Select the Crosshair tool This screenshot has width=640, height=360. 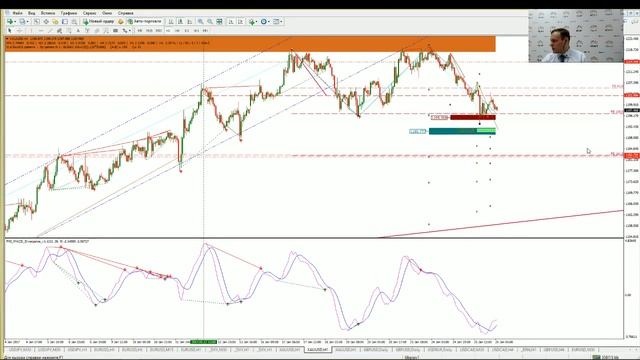click(19, 31)
